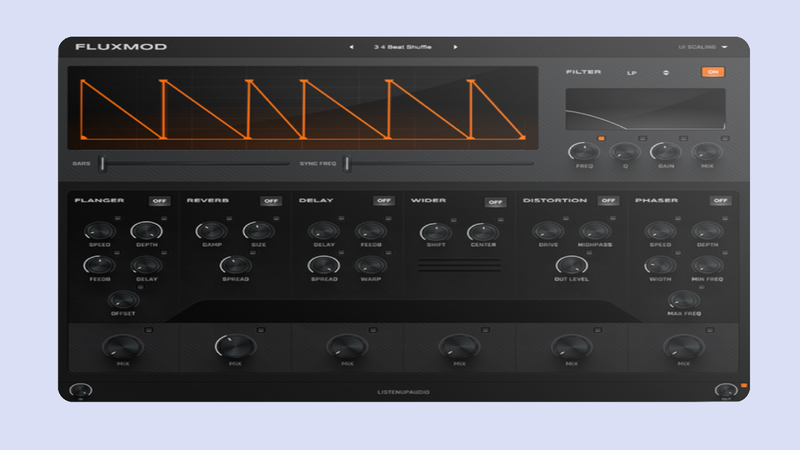The height and width of the screenshot is (450, 800).
Task: Go to the previous preset arrow
Action: [350, 47]
